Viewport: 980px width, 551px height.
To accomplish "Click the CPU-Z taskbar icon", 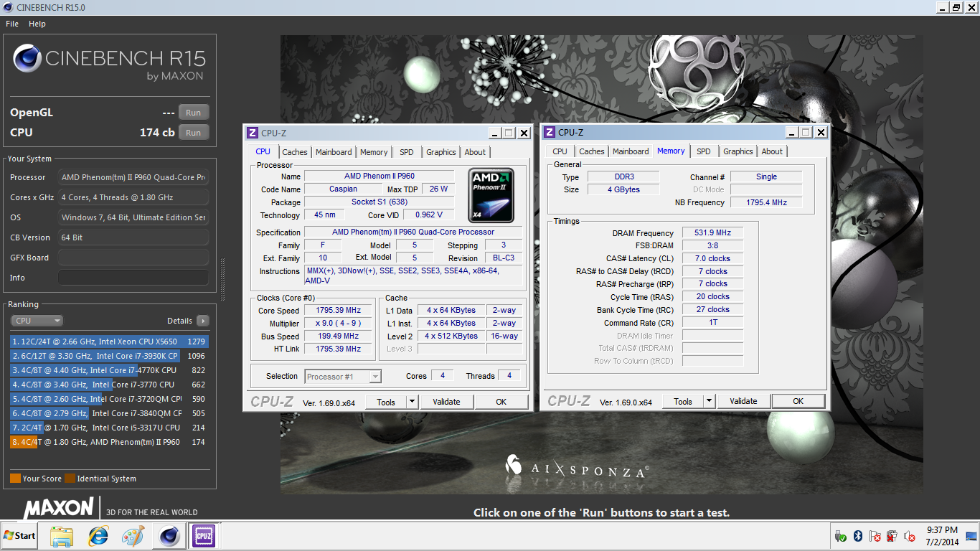I will tap(203, 535).
